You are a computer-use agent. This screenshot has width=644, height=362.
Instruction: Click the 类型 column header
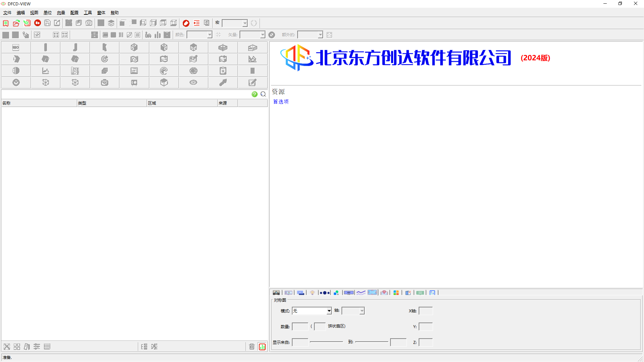point(112,103)
